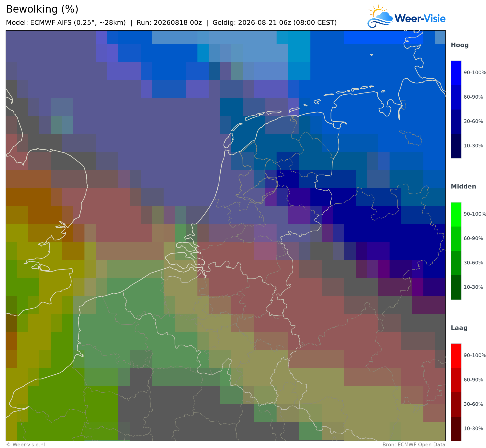
Task: Click the Weer-Visie sun and cloud logo icon
Action: click(380, 16)
